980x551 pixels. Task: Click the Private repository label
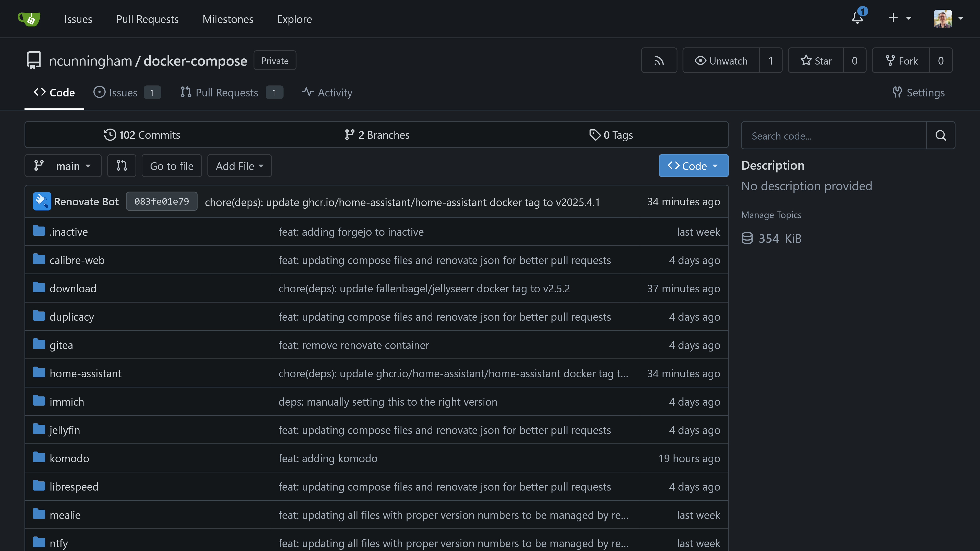tap(275, 60)
